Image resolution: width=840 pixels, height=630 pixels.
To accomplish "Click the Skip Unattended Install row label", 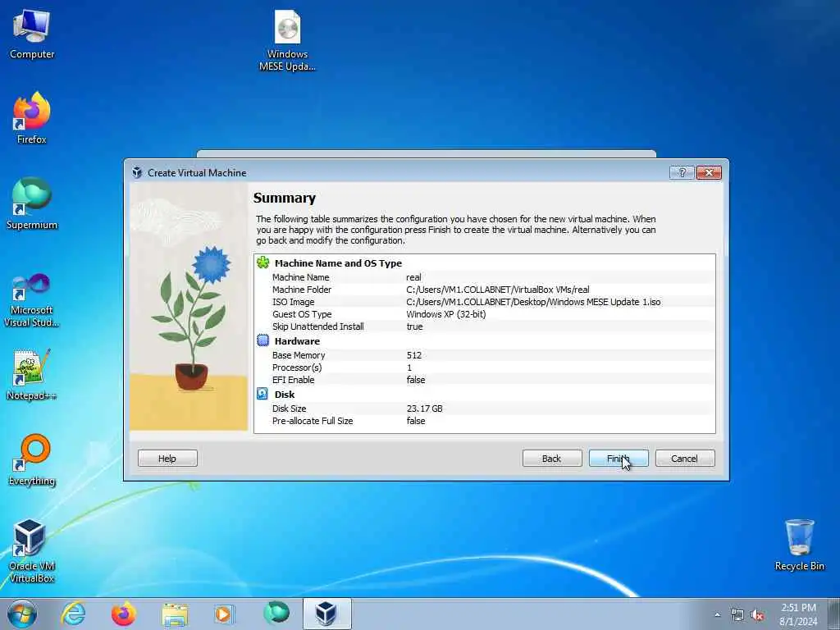I will point(317,326).
